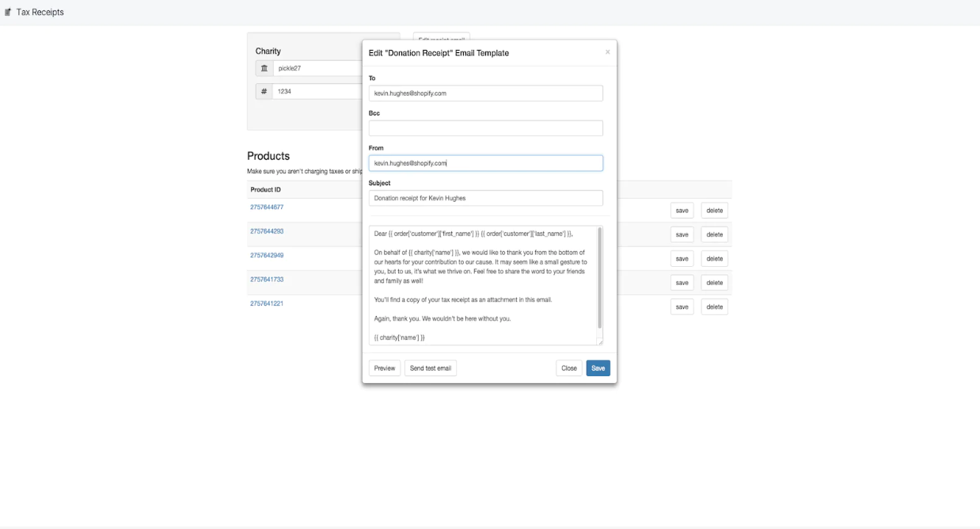Screen dimensions: 980x529
Task: Click the Tax Receipts logo icon
Action: [8, 13]
